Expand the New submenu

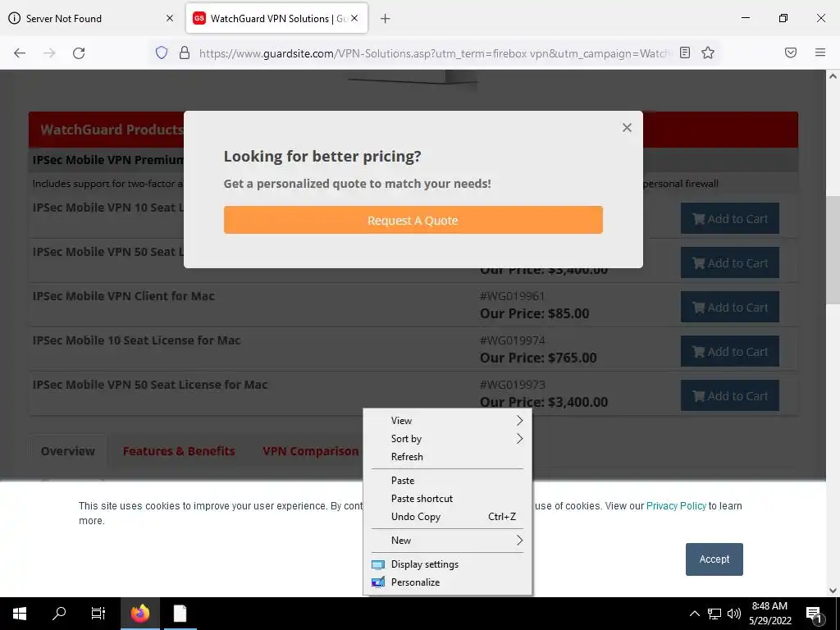tap(447, 541)
